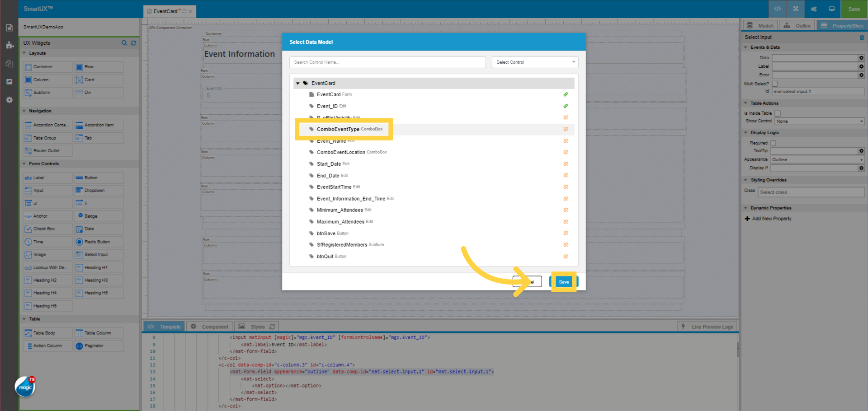Delete the Select Input via trash icon

(x=862, y=37)
